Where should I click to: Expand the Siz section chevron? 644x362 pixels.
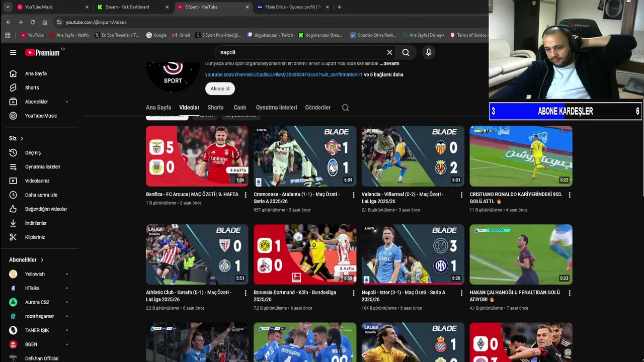coord(22,138)
